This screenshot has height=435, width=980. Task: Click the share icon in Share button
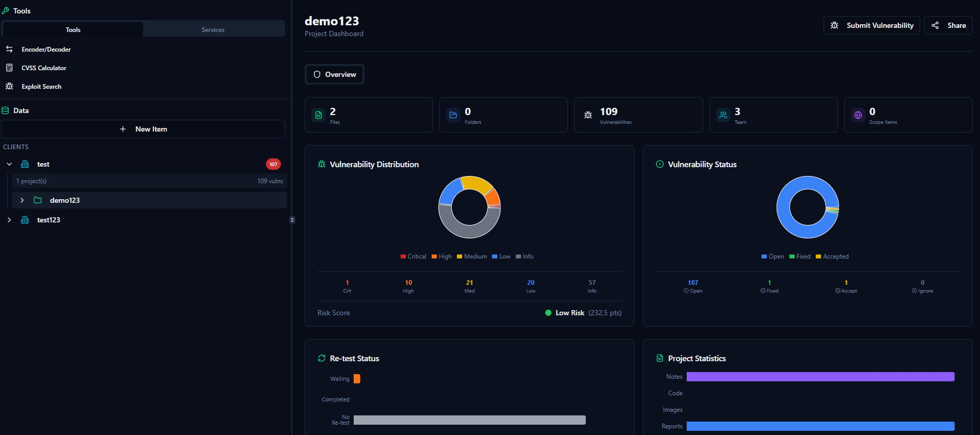pos(935,25)
